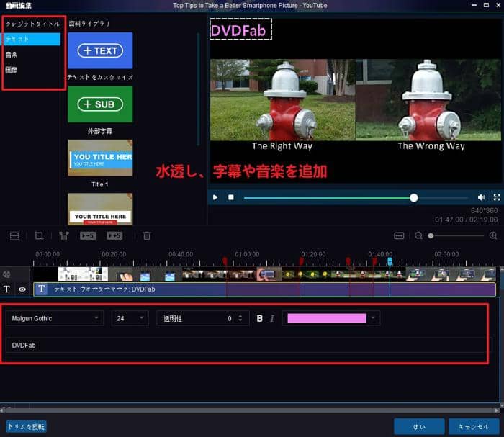Click the horizontal scrollbar at bottom
The width and height of the screenshot is (504, 437).
coord(249,410)
